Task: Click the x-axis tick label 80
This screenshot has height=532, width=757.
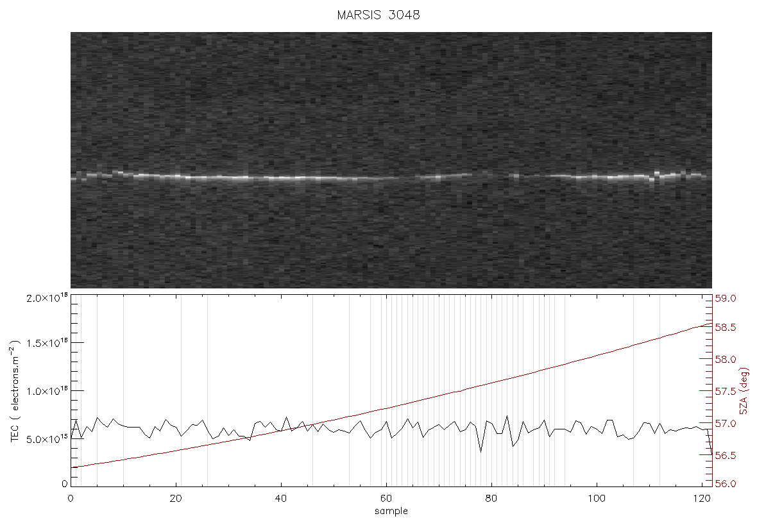Action: click(491, 499)
